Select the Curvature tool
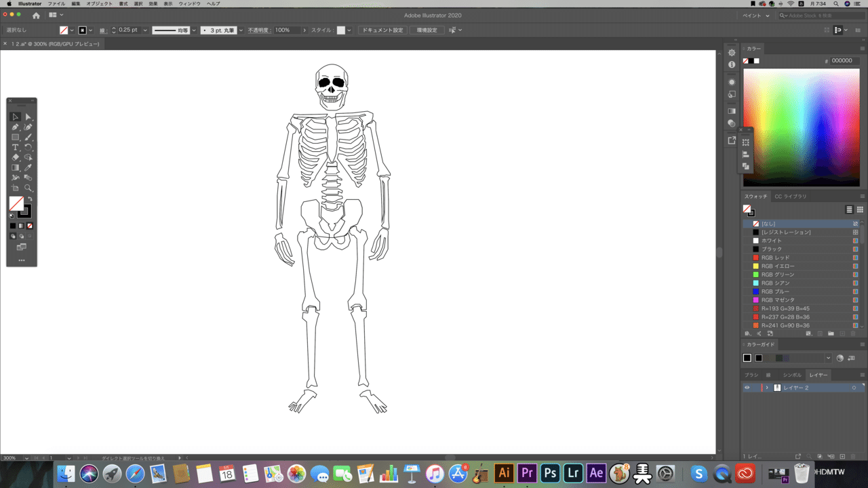 coord(28,127)
